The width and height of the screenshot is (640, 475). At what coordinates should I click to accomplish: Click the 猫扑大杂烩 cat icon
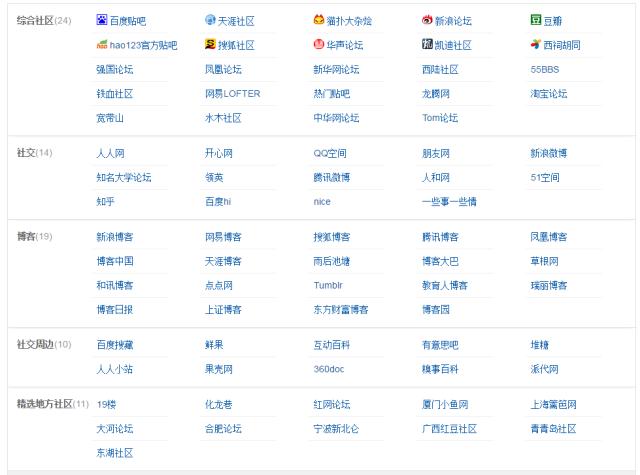(x=319, y=20)
